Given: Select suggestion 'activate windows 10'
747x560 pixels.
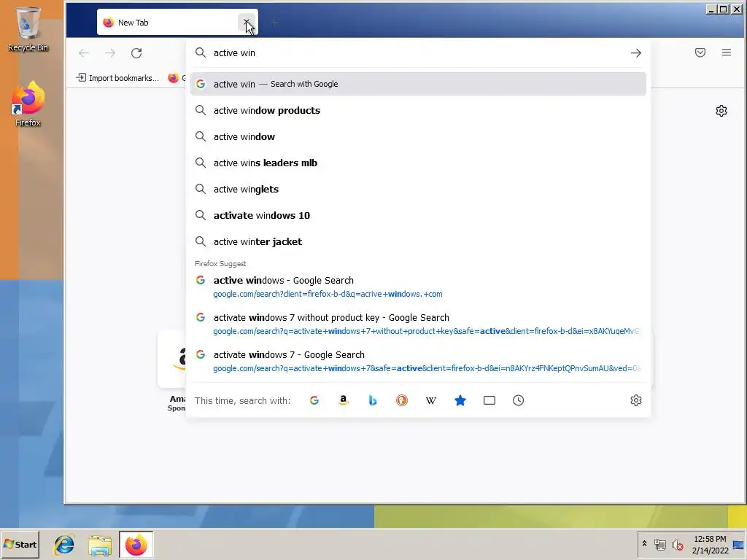Looking at the screenshot, I should coord(418,215).
